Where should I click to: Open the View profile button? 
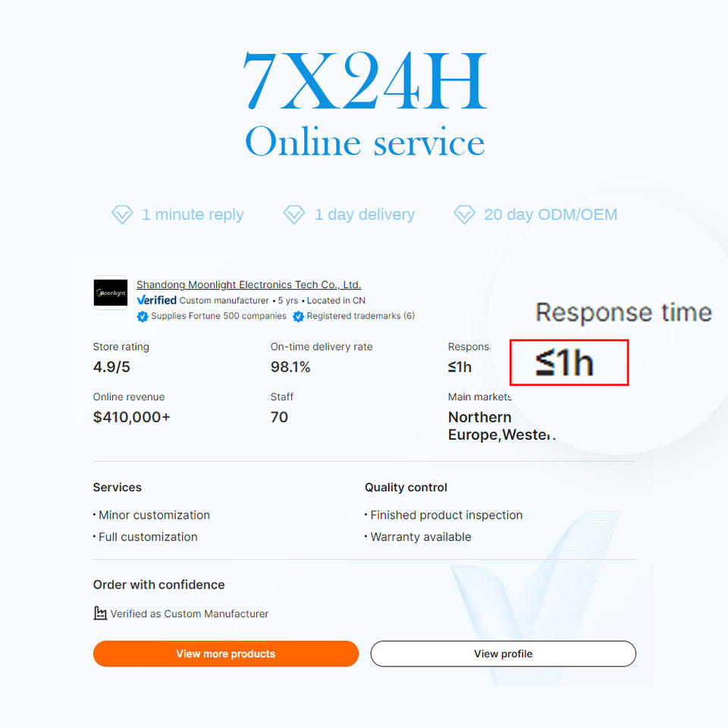[504, 654]
